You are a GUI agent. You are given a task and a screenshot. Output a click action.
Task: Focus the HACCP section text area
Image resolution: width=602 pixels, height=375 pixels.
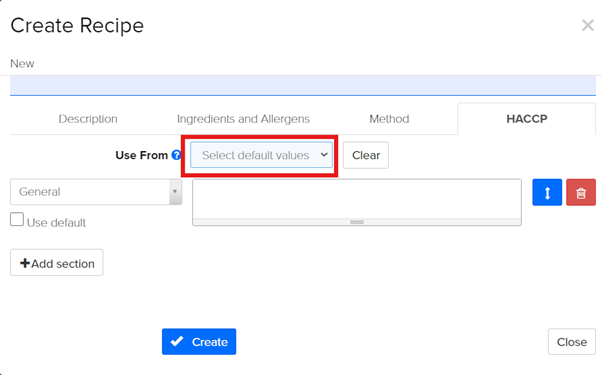point(357,199)
